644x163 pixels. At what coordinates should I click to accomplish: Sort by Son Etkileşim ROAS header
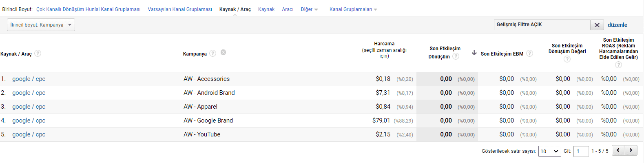point(618,49)
